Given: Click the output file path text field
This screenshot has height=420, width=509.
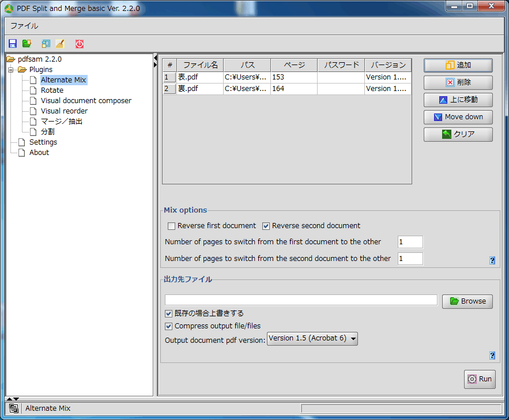Looking at the screenshot, I should pos(301,300).
